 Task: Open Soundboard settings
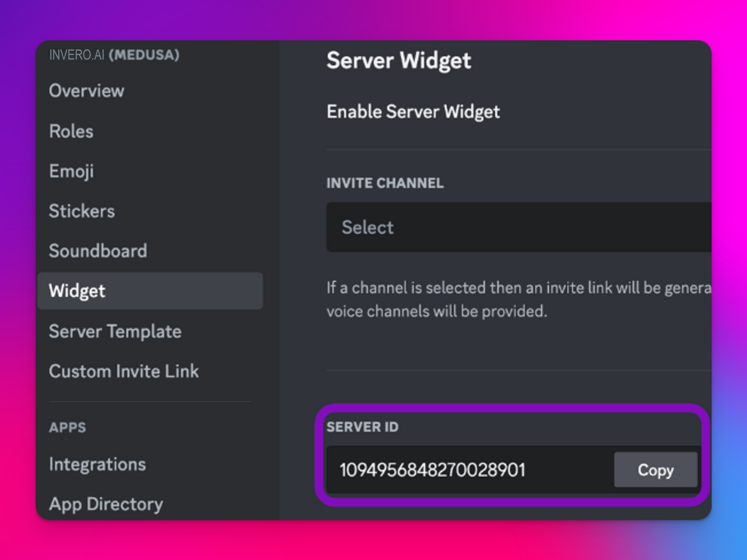click(x=98, y=251)
